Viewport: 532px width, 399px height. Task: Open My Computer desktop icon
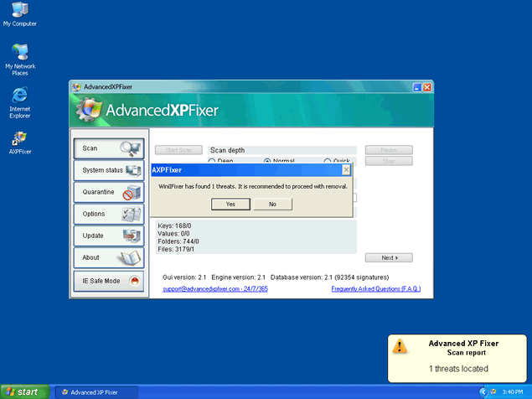pyautogui.click(x=19, y=13)
